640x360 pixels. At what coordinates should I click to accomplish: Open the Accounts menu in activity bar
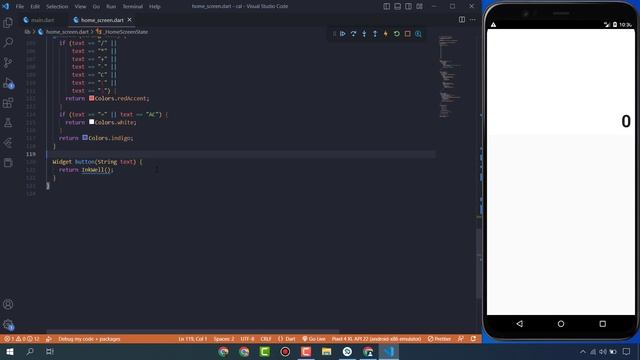coord(8,304)
